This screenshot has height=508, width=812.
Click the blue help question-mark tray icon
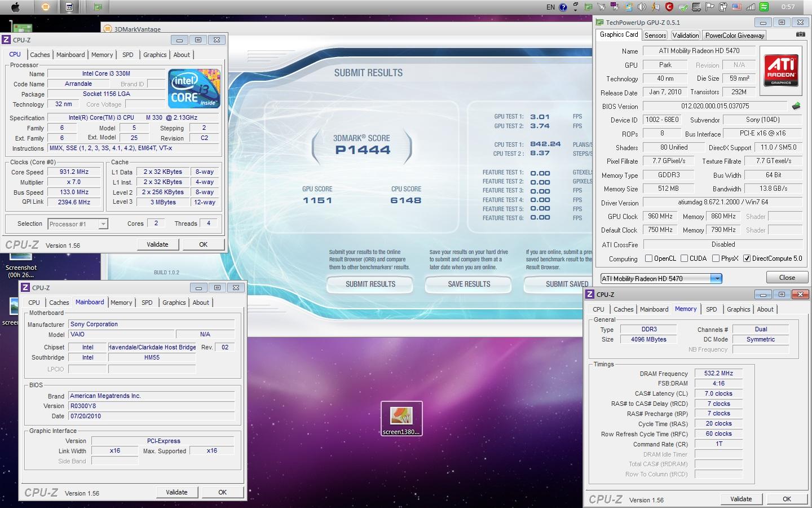click(563, 7)
